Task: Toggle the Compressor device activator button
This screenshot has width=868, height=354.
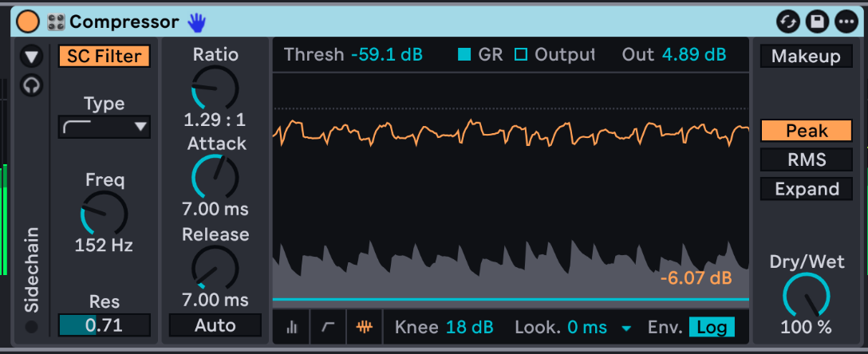Action: pyautogui.click(x=27, y=22)
